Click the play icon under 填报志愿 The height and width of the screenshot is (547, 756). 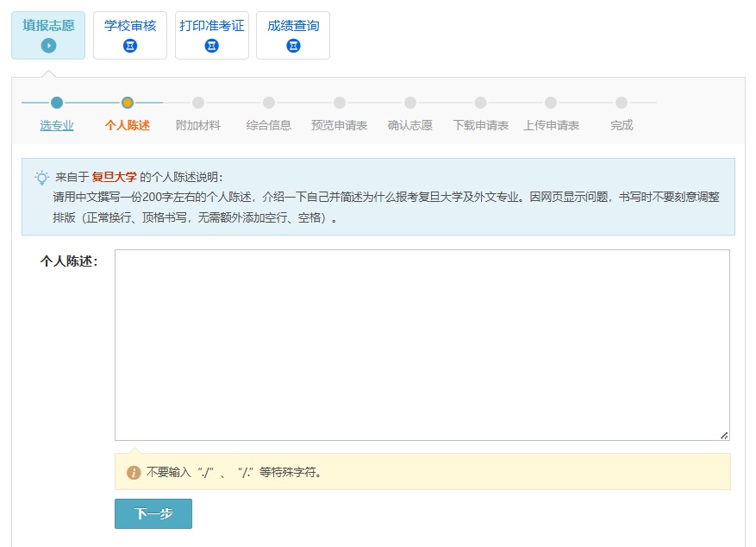pyautogui.click(x=48, y=46)
